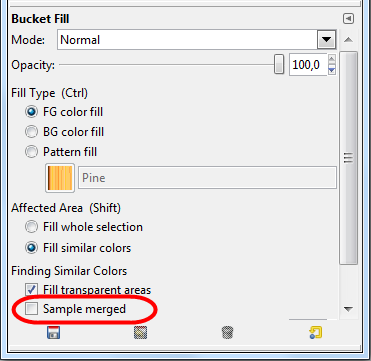
Task: Click scrollbar down arrow in panel
Action: (348, 310)
